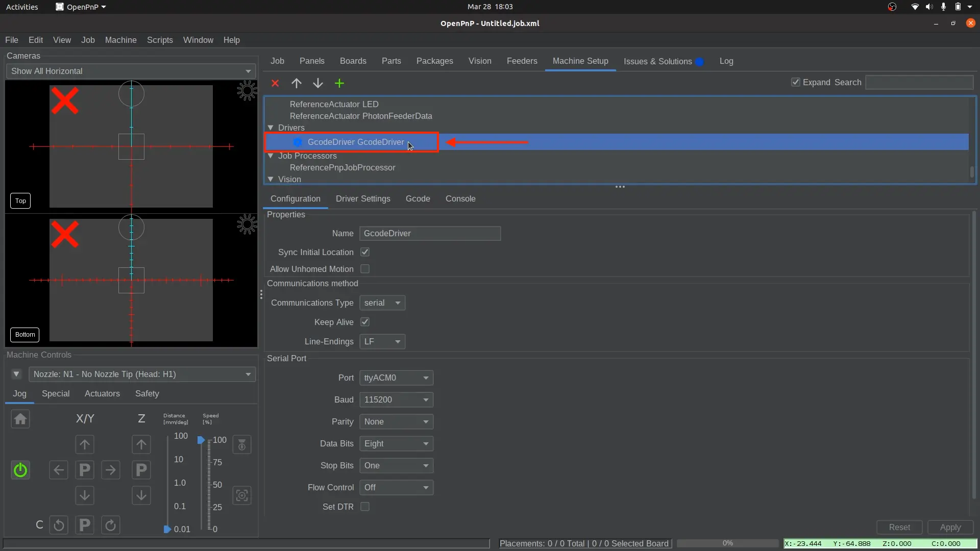Click the Reset button
The width and height of the screenshot is (980, 551).
coord(899,527)
